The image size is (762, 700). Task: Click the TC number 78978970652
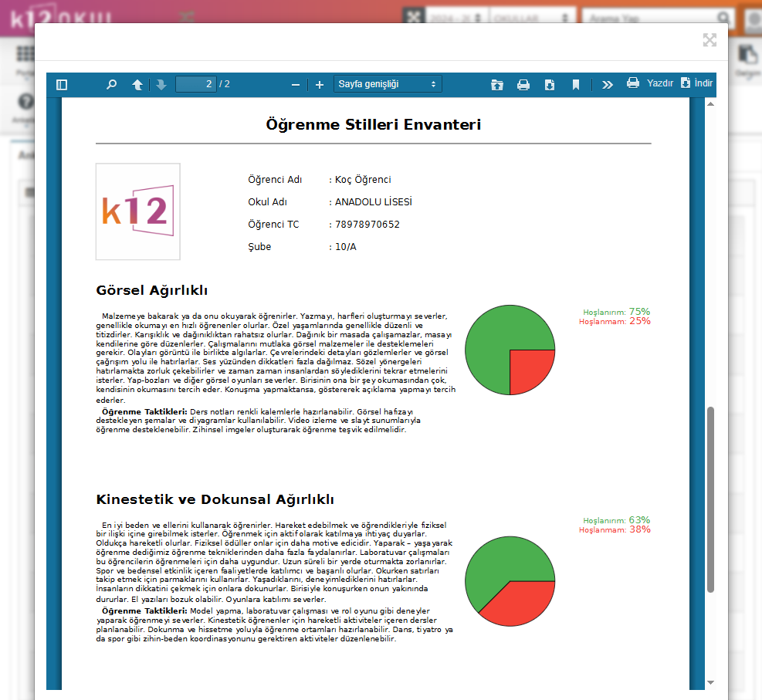(367, 225)
